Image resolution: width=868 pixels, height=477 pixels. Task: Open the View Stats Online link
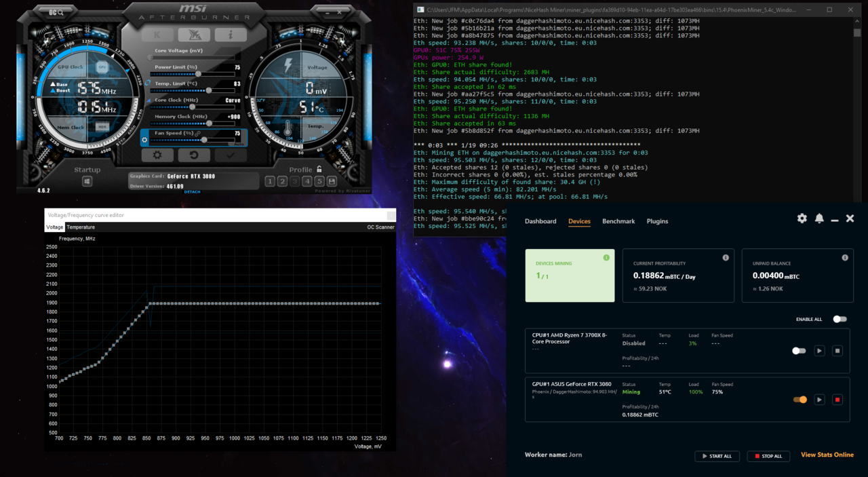click(x=827, y=455)
